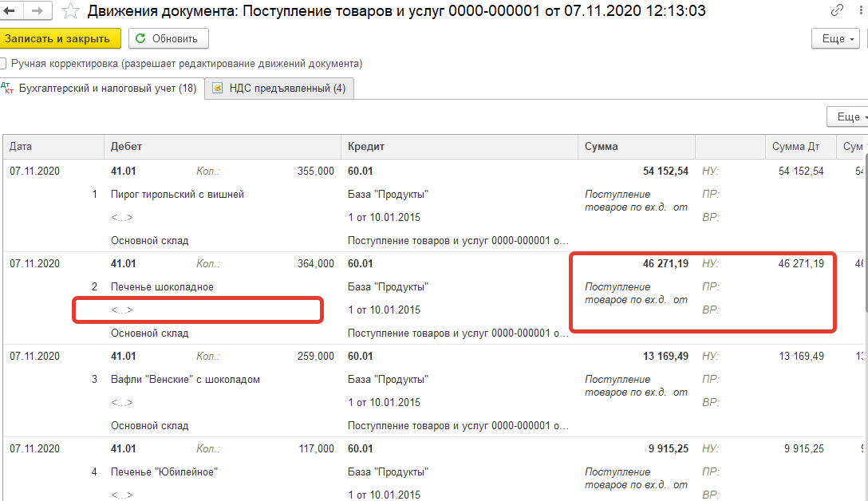
Task: Copy the document link via chain icon
Action: coord(836,10)
